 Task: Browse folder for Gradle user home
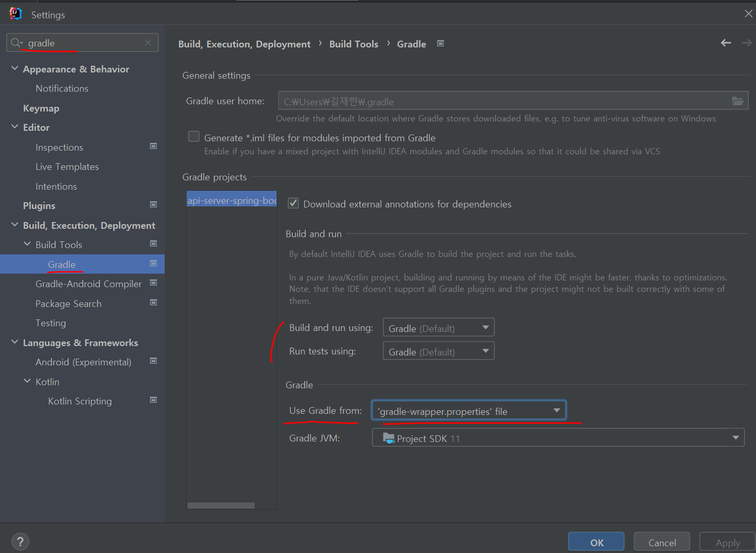(738, 101)
